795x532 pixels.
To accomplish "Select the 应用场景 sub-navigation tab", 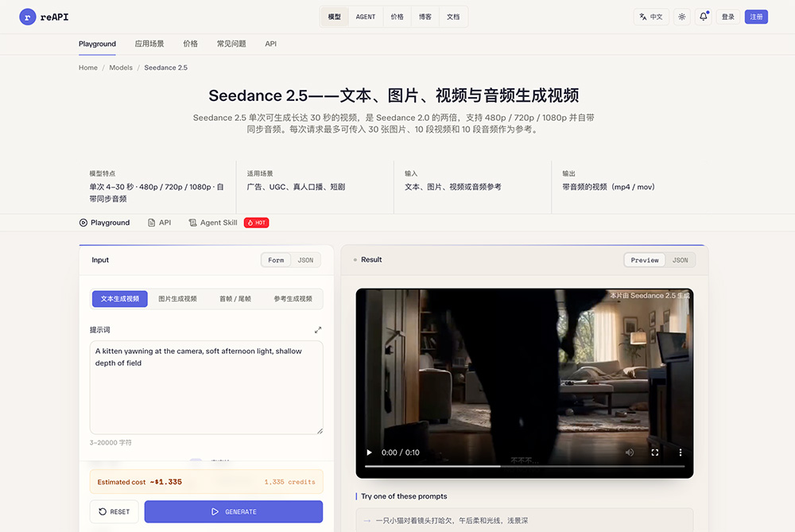I will tap(149, 44).
